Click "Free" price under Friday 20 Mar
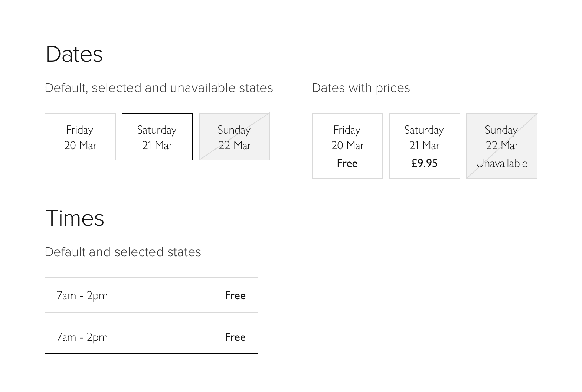Image resolution: width=582 pixels, height=392 pixels. pyautogui.click(x=347, y=163)
